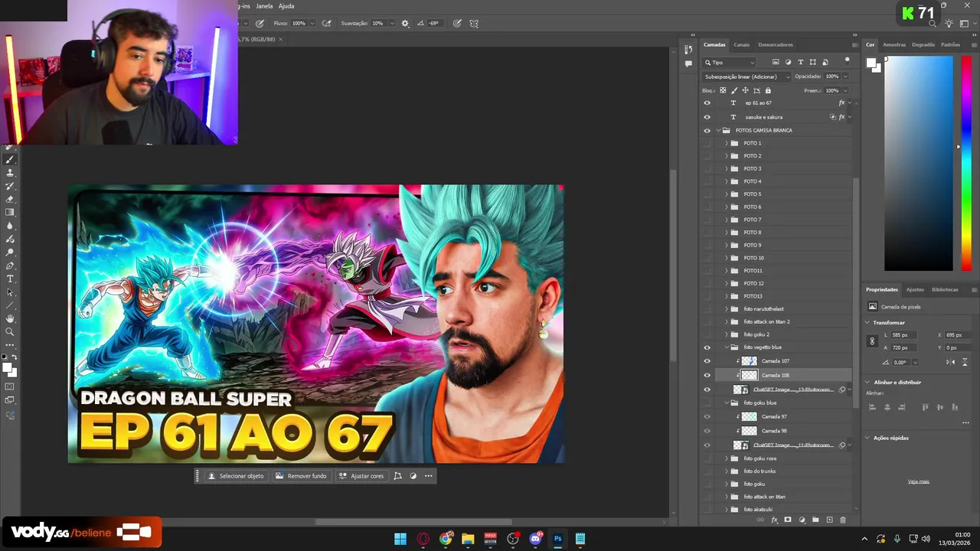Open the Ajuda menu
The height and width of the screenshot is (551, 980).
point(286,6)
